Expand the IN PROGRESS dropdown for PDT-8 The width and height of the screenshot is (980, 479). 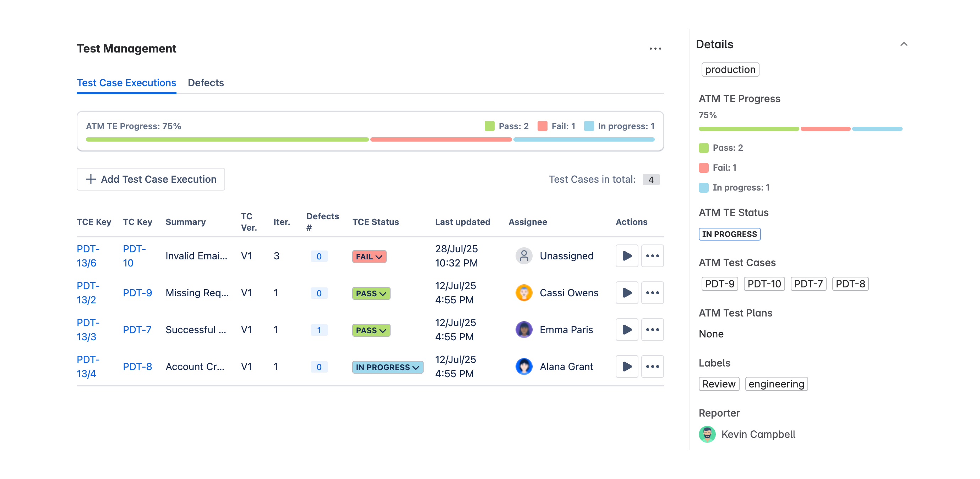pos(387,367)
